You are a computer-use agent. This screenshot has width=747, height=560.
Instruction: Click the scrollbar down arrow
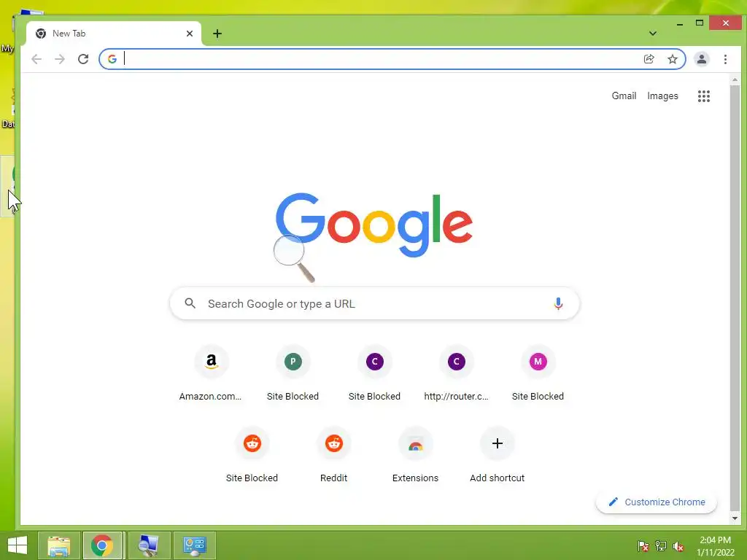point(735,518)
